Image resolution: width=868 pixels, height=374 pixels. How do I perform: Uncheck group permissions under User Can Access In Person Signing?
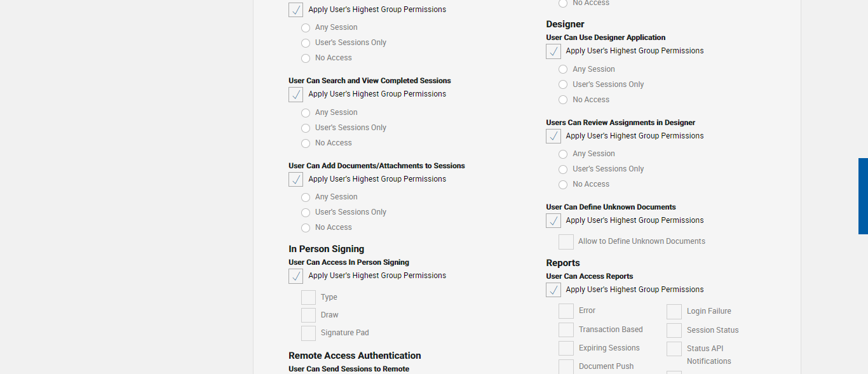coord(295,276)
